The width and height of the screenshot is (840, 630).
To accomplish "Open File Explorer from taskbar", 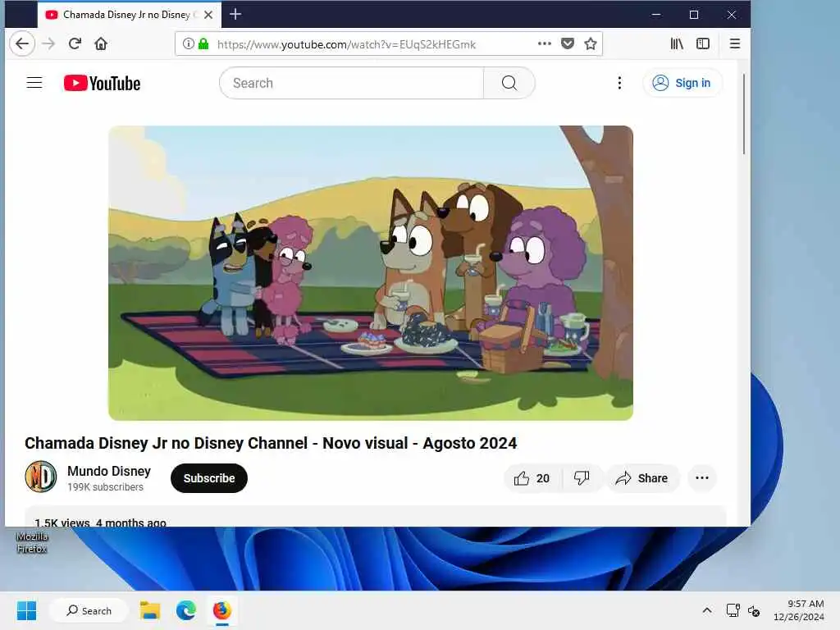I will [x=150, y=610].
